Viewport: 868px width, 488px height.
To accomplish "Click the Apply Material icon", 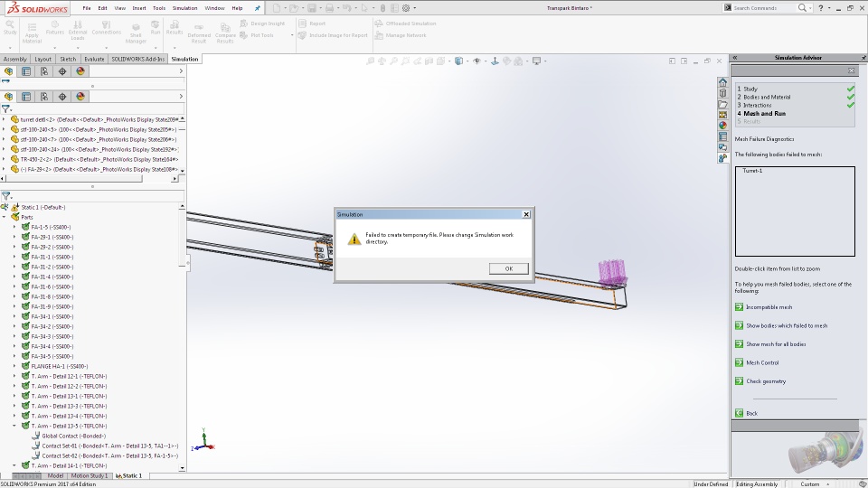I will pyautogui.click(x=33, y=33).
